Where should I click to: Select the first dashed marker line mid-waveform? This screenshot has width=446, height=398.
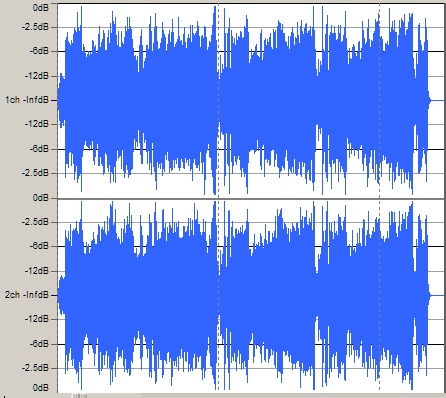(218, 198)
